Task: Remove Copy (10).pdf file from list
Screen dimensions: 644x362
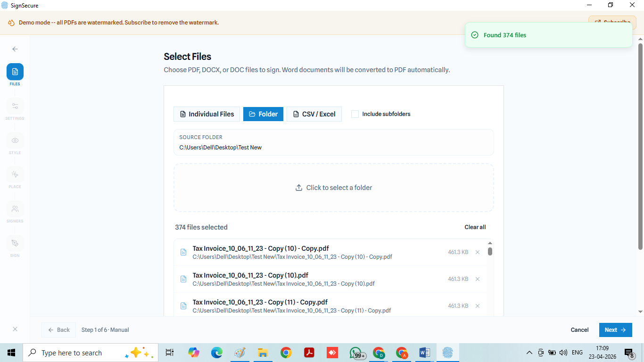Action: (477, 279)
